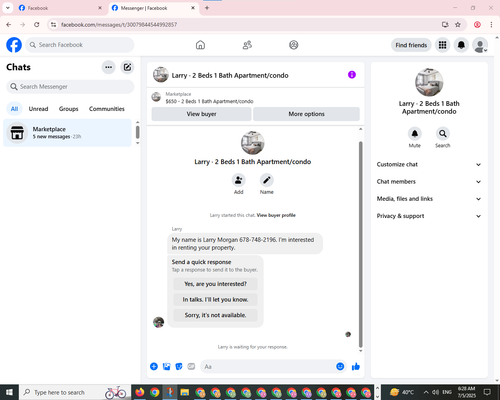The image size is (500, 400).
Task: Open the Windows notification center icon
Action: click(487, 392)
